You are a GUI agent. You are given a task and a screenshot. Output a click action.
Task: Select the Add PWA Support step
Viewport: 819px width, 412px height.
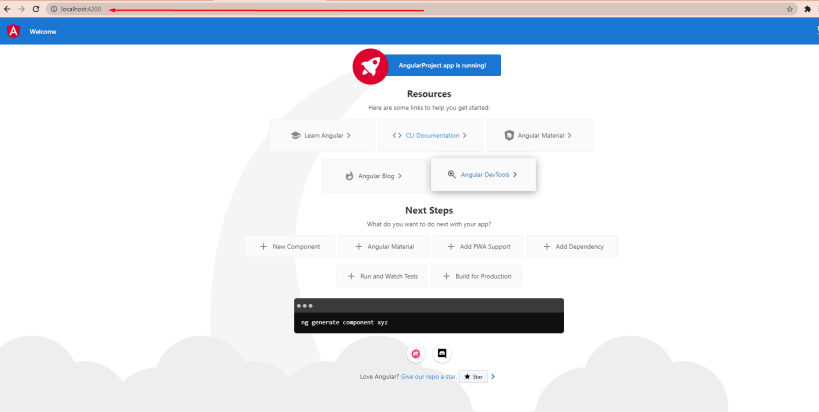coord(478,246)
